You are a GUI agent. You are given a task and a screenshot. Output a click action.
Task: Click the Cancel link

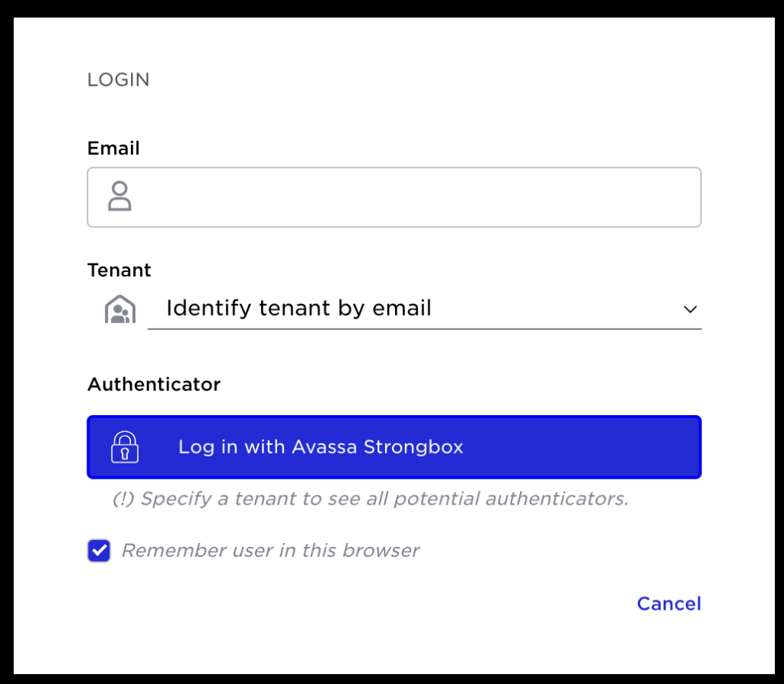pyautogui.click(x=668, y=604)
